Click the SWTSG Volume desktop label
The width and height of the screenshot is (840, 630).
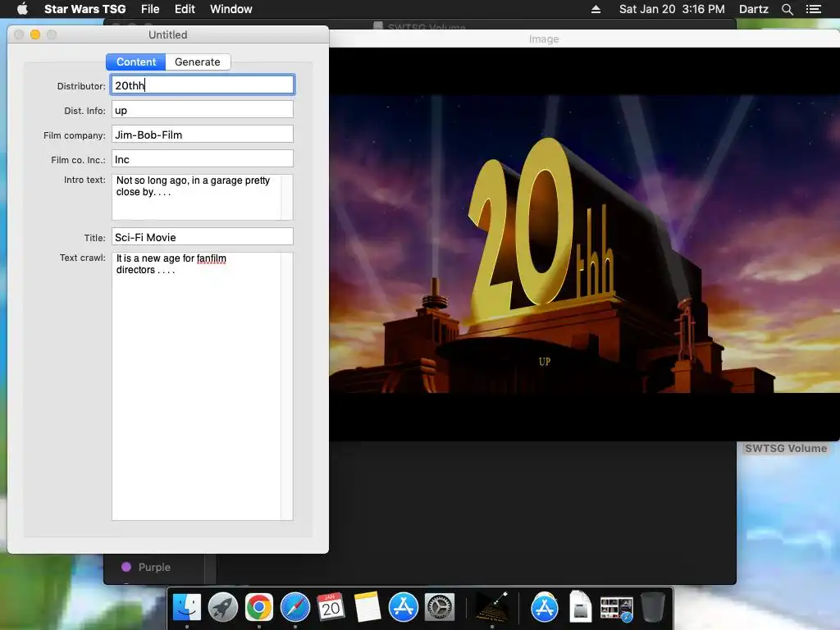tap(785, 449)
